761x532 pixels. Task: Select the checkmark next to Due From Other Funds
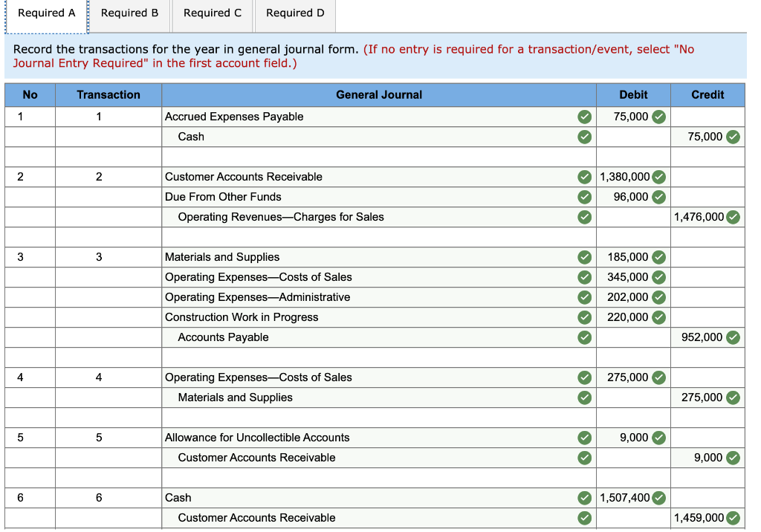585,197
